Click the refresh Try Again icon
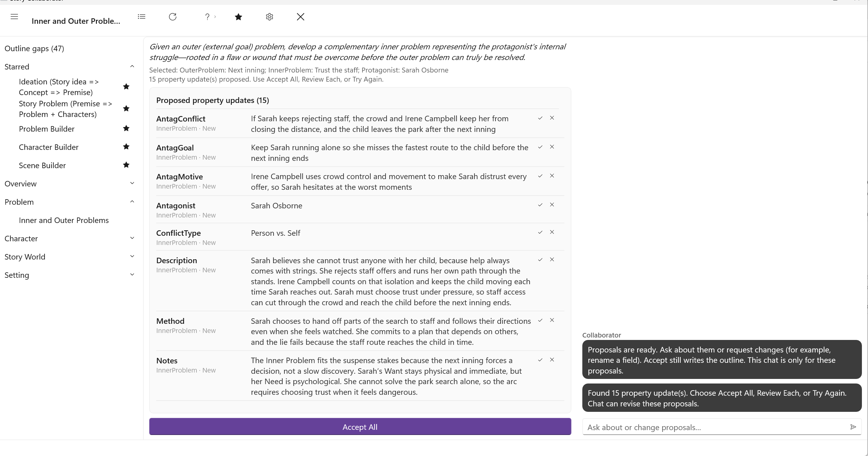This screenshot has height=456, width=868. click(x=172, y=16)
